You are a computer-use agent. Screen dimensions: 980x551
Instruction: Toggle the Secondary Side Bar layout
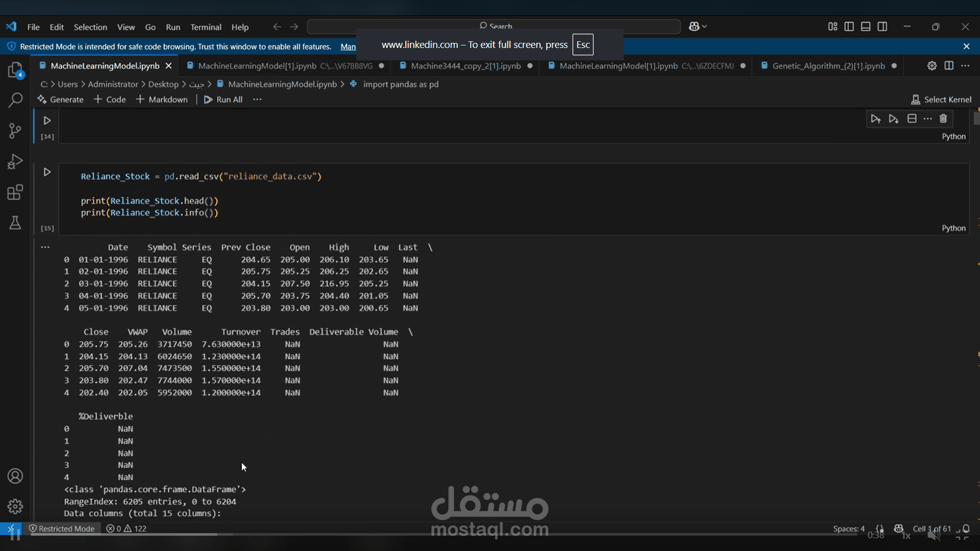pos(882,27)
